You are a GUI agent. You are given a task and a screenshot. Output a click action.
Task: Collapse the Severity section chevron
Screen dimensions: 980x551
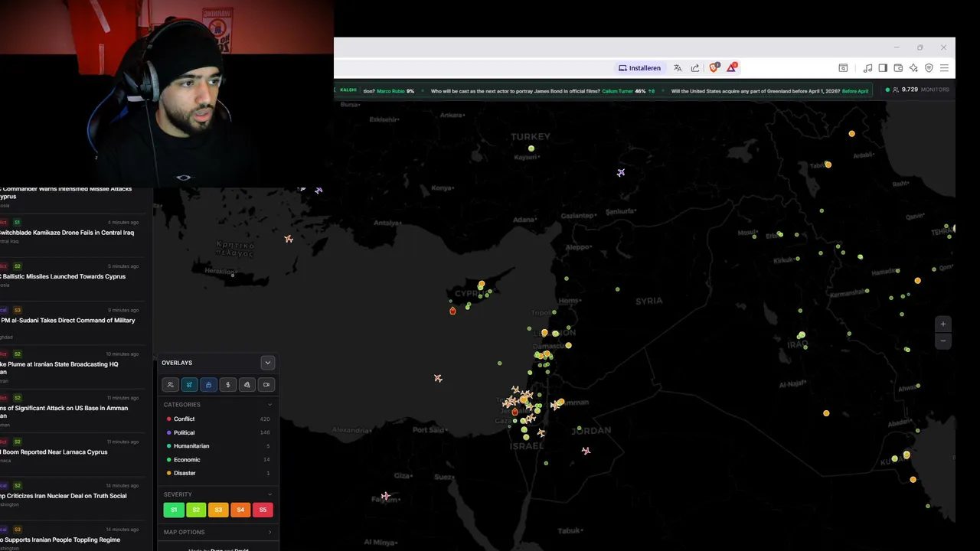269,494
